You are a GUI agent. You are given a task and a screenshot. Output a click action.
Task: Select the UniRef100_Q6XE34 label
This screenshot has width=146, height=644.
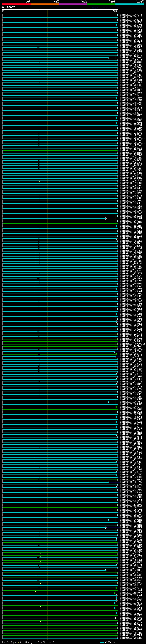[131, 80]
